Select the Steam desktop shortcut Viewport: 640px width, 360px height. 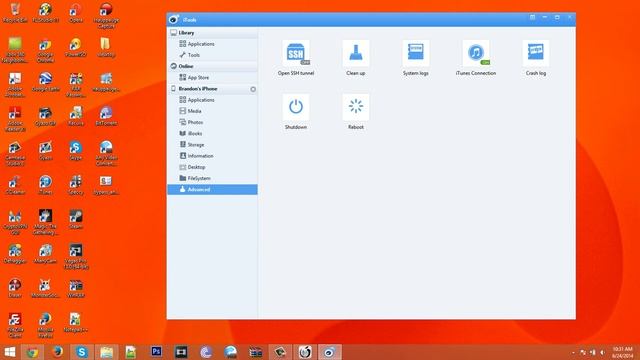76,219
